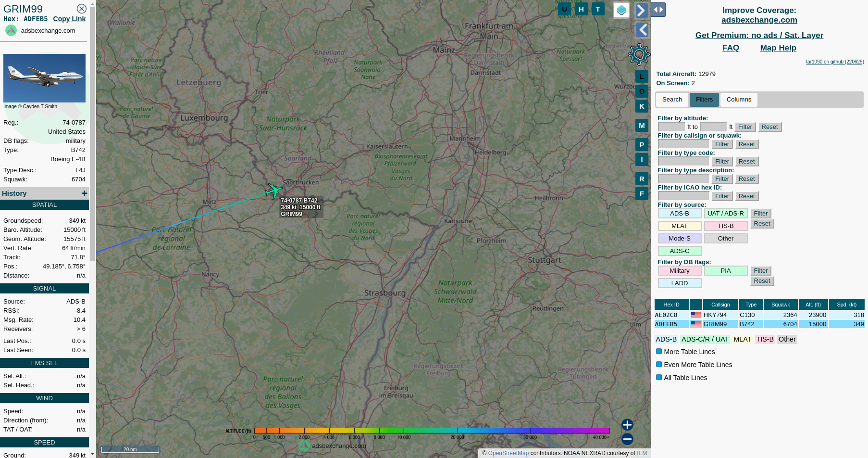Screen dimensions: 868x458
Task: Toggle ADS-B source filter
Action: pos(680,214)
